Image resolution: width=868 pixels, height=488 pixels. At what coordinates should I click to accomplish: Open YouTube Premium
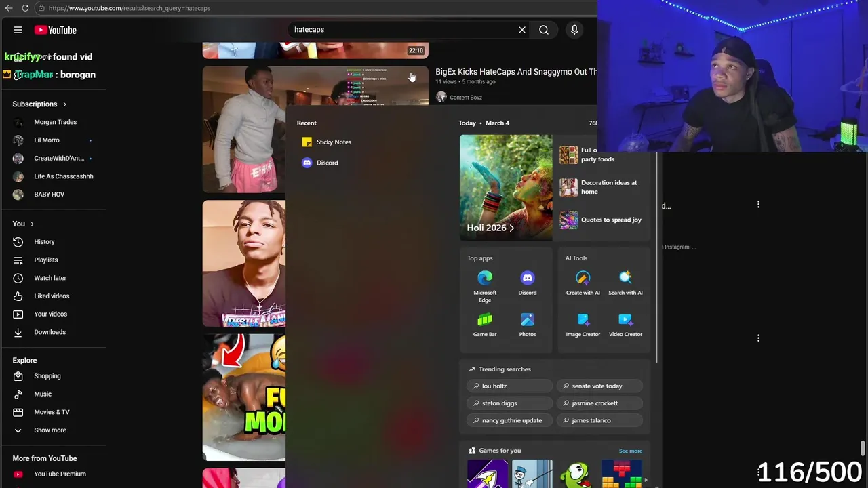[60, 474]
